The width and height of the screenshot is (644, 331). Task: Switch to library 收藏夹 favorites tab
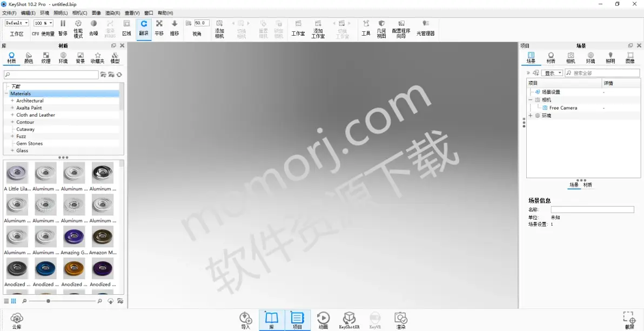point(98,58)
